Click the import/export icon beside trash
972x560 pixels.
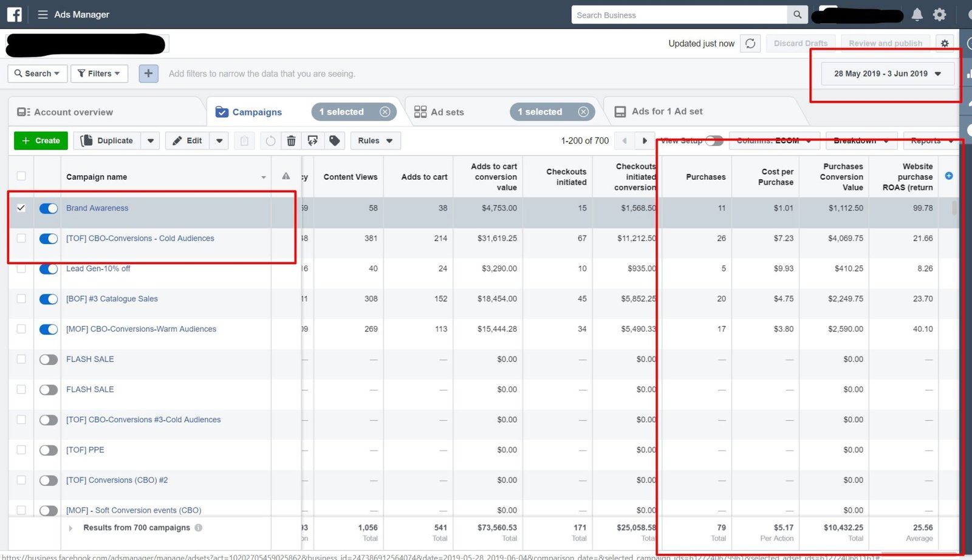point(313,141)
